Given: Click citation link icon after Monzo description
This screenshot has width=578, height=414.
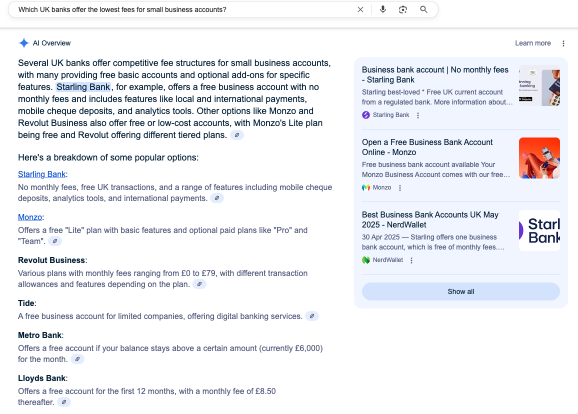Looking at the screenshot, I should click(55, 241).
